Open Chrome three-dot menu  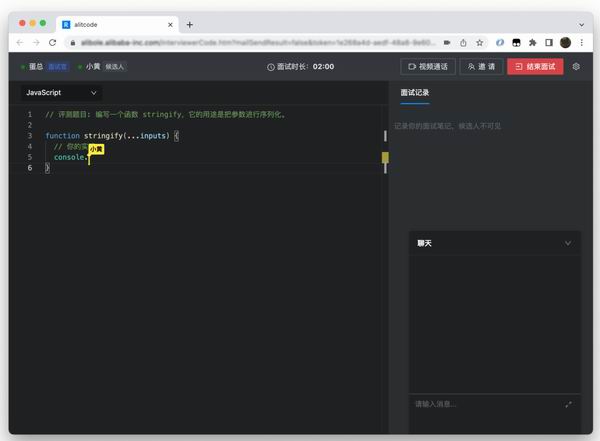[582, 43]
